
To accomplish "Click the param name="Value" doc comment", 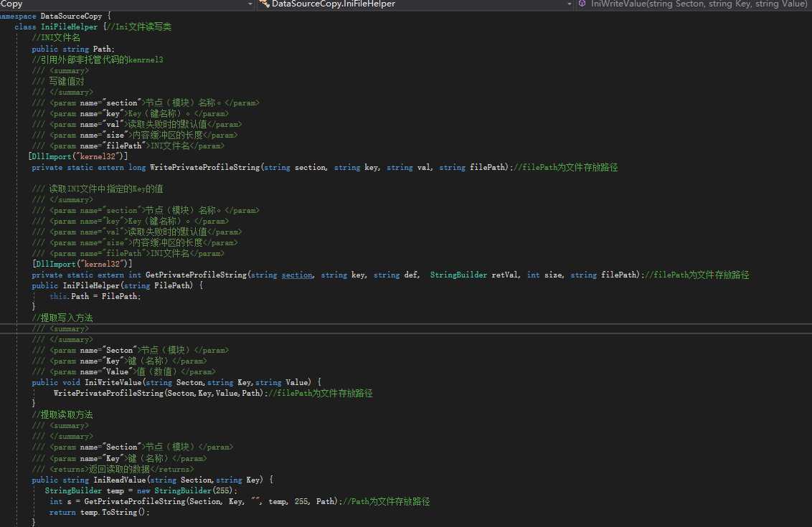I will pos(123,371).
